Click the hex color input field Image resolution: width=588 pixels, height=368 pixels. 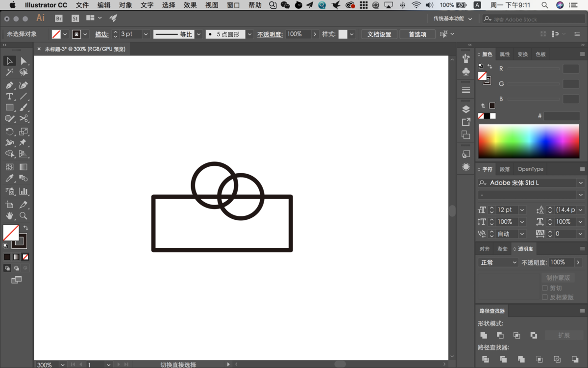click(x=562, y=116)
